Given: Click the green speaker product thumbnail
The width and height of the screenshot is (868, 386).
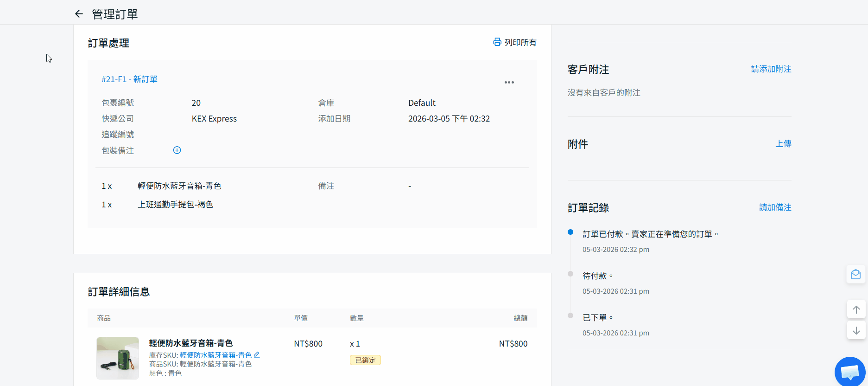Looking at the screenshot, I should pyautogui.click(x=118, y=358).
